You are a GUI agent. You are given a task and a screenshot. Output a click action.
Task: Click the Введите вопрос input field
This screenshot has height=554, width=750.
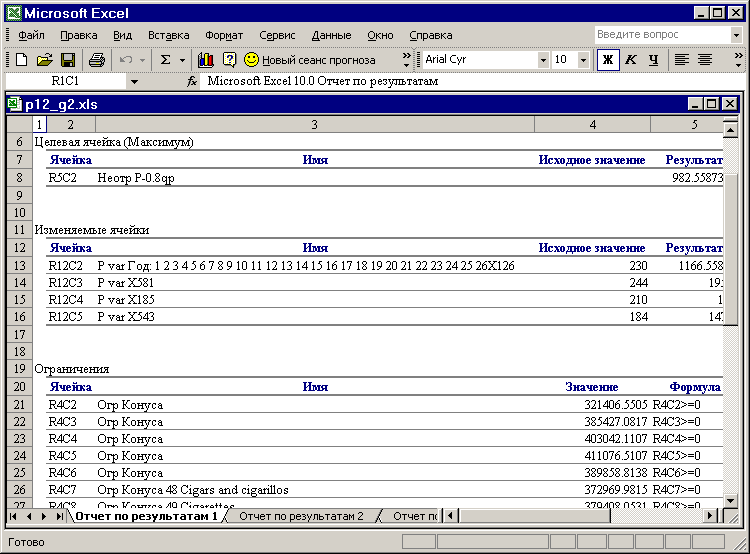click(662, 34)
